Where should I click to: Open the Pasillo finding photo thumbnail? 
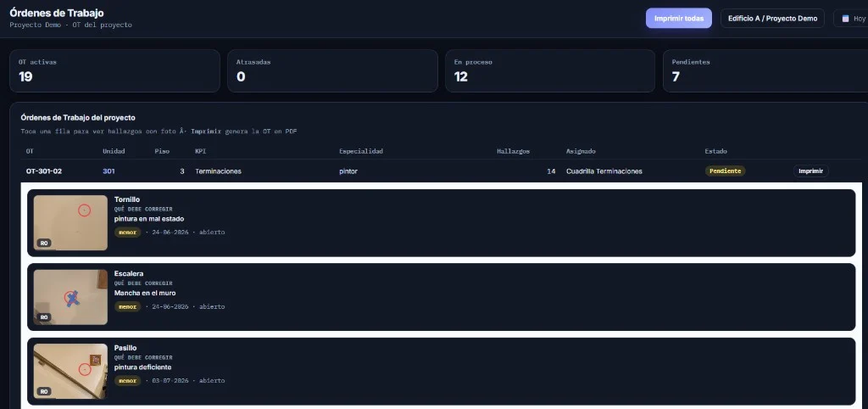click(x=70, y=372)
